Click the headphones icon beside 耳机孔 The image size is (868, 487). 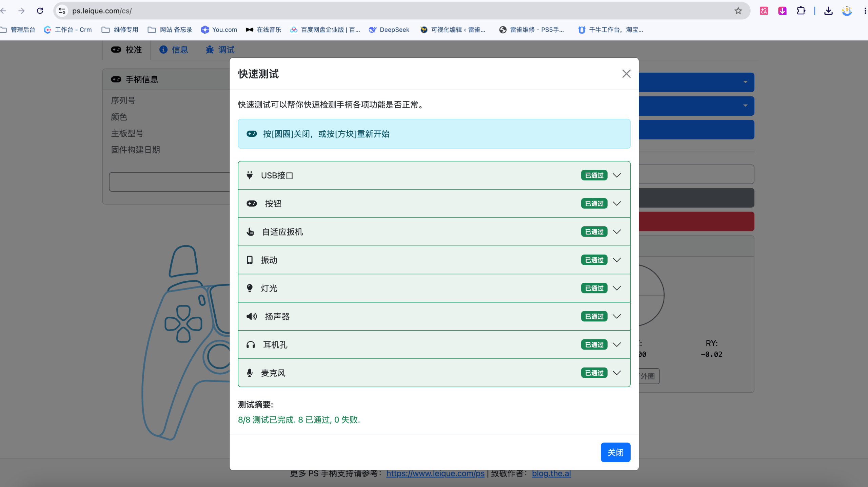point(251,345)
